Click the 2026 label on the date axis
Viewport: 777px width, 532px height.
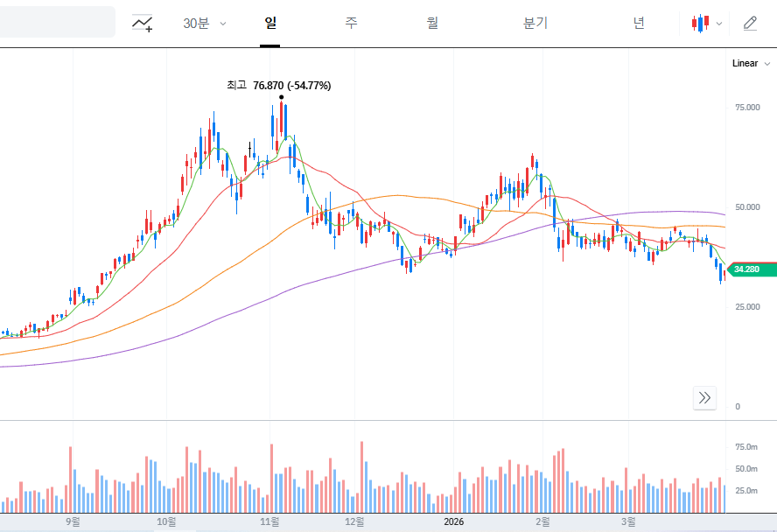pyautogui.click(x=453, y=521)
